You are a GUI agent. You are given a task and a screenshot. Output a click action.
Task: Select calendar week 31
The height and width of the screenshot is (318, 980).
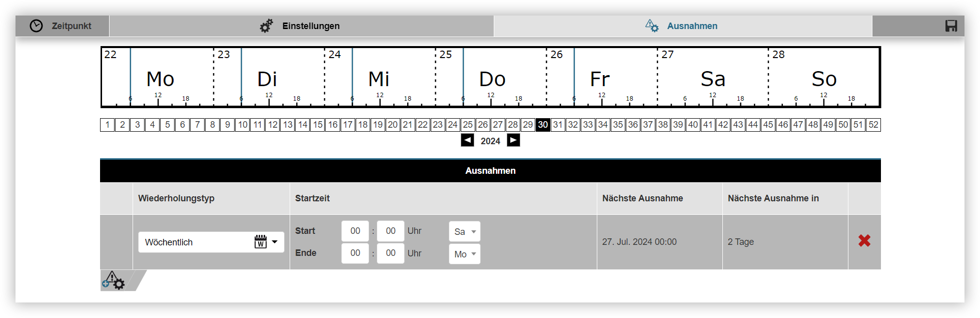(558, 125)
